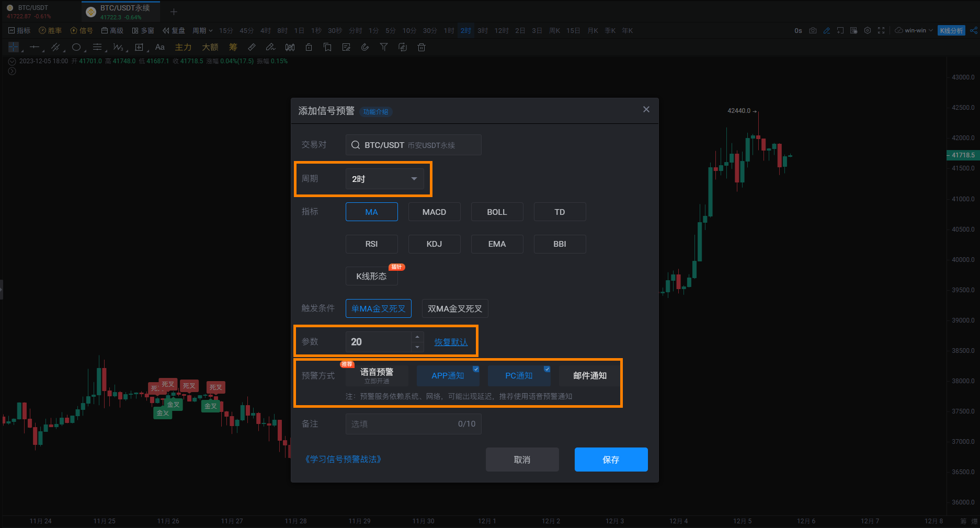Take a chart screenshot with camera icon
980x528 pixels.
813,30
